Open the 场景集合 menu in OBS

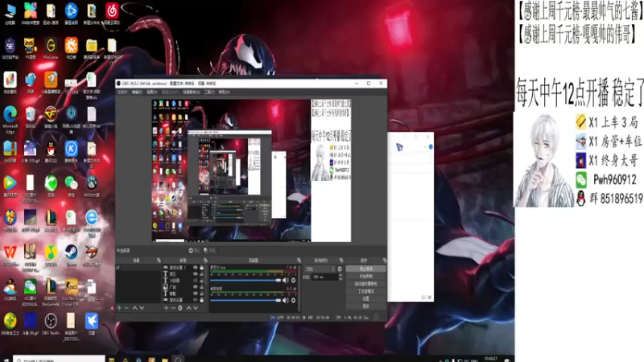191,92
